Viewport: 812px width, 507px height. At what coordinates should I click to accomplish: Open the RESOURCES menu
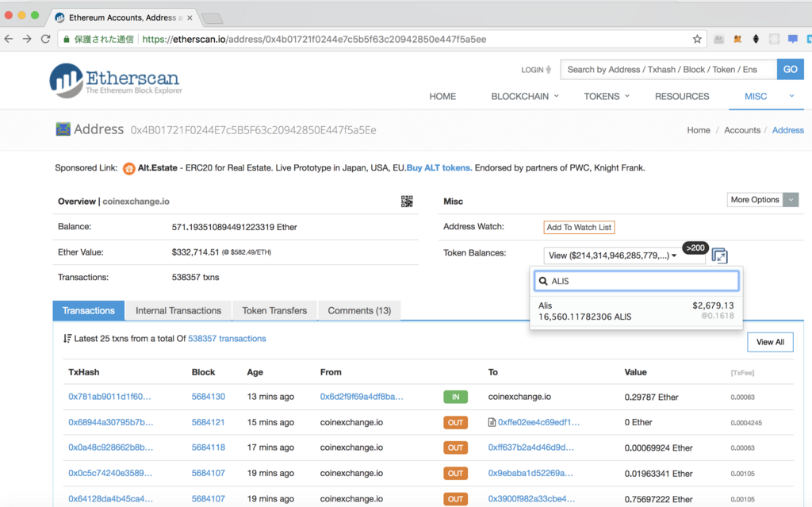click(x=681, y=97)
